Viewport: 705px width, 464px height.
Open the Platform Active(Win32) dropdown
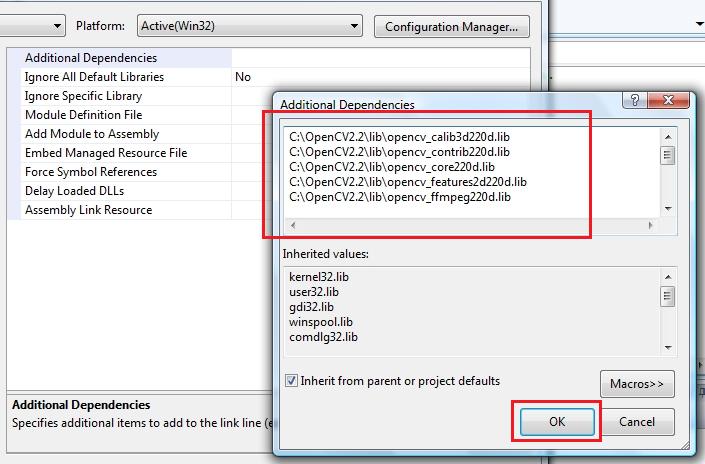pos(250,26)
